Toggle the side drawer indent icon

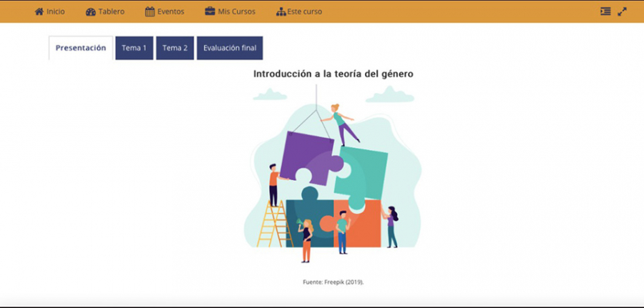[605, 11]
